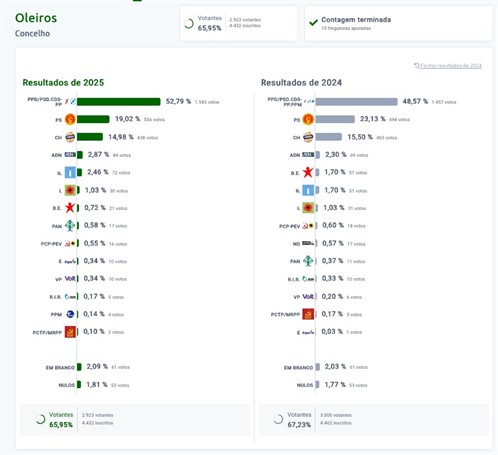This screenshot has height=455, width=498.
Task: Click the 23,13 % value
Action: pyautogui.click(x=373, y=119)
